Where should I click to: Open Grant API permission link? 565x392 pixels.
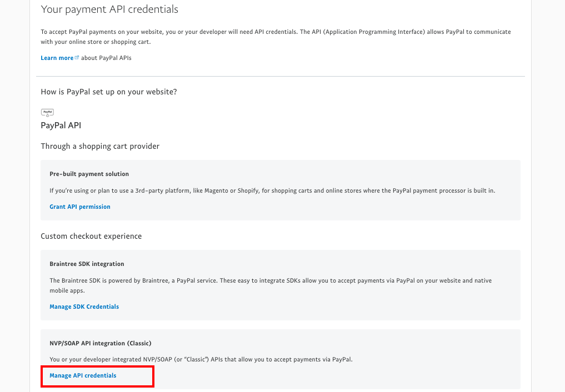(x=80, y=207)
